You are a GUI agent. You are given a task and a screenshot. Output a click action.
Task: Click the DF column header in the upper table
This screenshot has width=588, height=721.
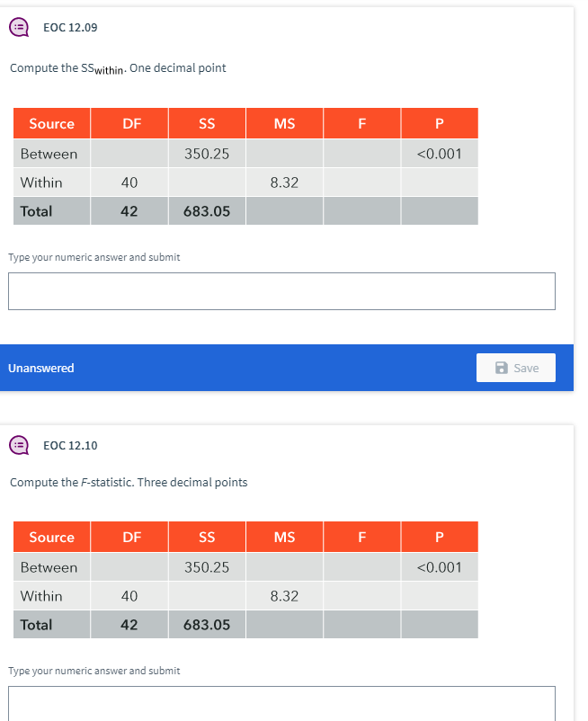click(129, 123)
